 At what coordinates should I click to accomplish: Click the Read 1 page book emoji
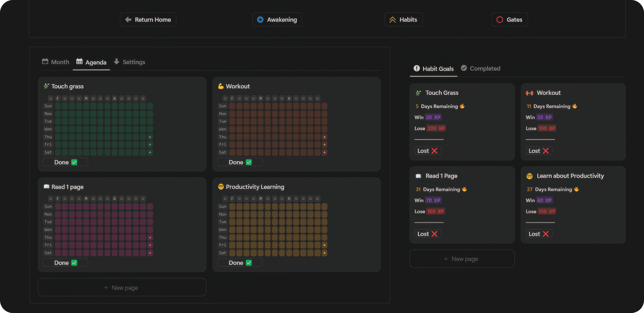pyautogui.click(x=46, y=187)
